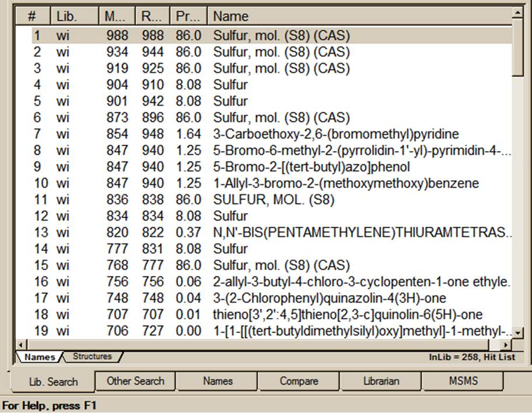Select the small Names hit list tab
Image resolution: width=532 pixels, height=413 pixels.
pos(40,356)
